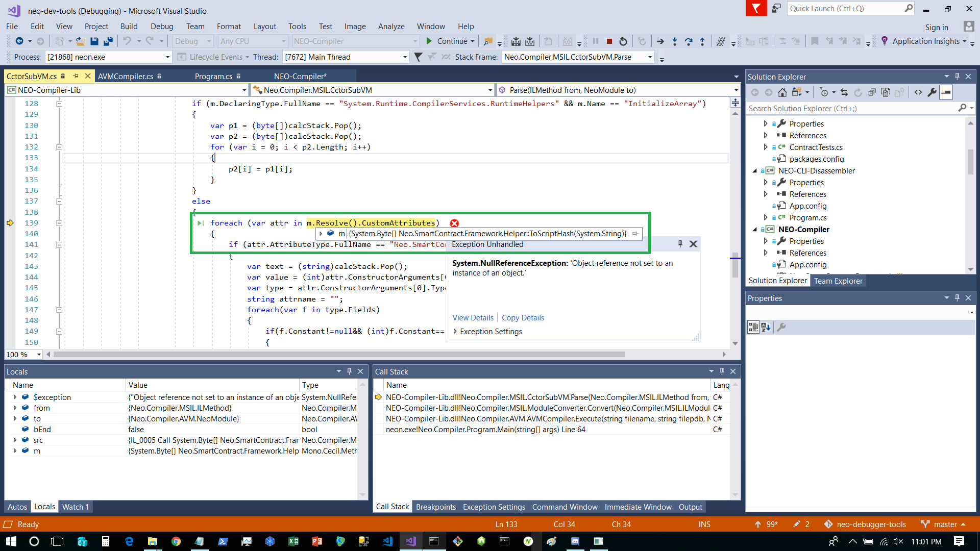Toggle pin on Exception Unhandled popup
The image size is (980, 551).
pyautogui.click(x=680, y=244)
